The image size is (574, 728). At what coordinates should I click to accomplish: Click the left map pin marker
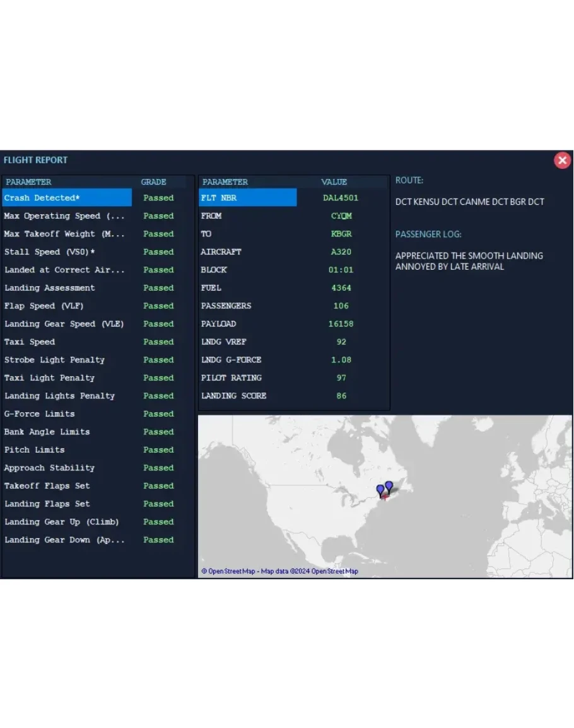point(380,490)
